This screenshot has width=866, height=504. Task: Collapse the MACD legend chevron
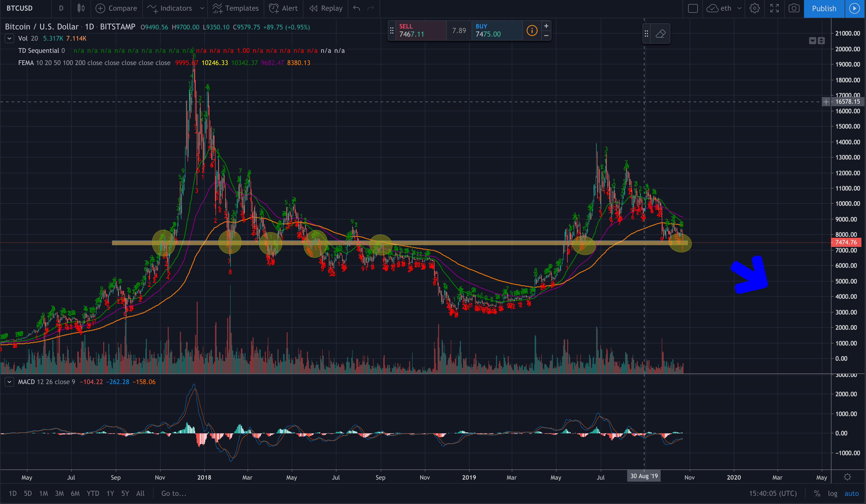(9, 382)
